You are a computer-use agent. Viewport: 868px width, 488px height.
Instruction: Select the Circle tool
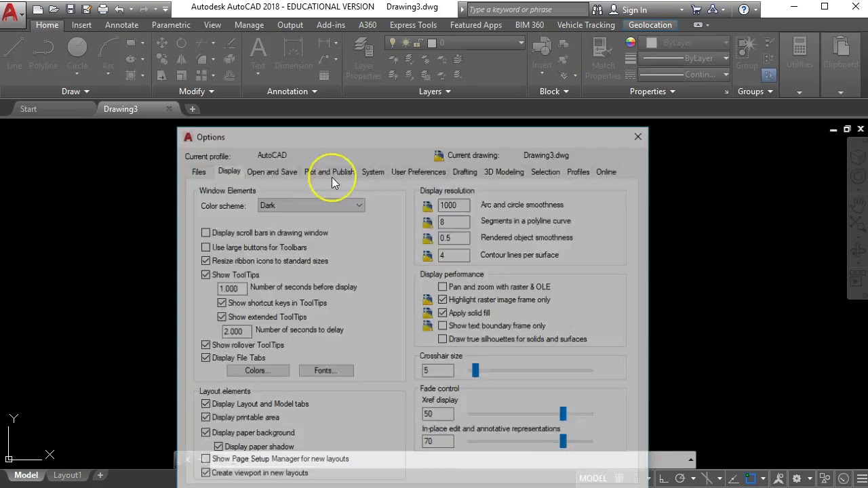pyautogui.click(x=77, y=54)
